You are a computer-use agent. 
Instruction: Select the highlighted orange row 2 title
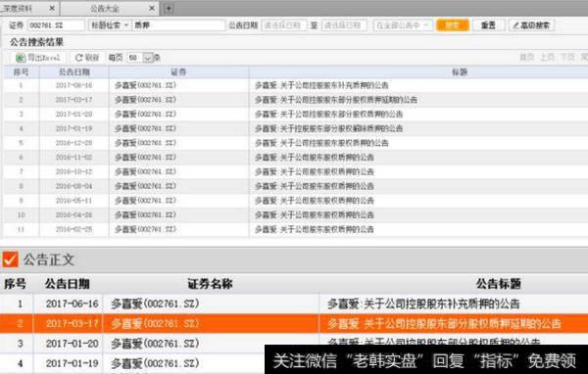[444, 323]
